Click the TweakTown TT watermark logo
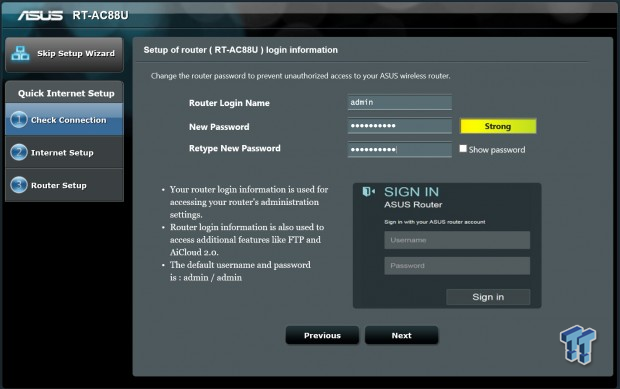The height and width of the screenshot is (389, 620). 578,344
